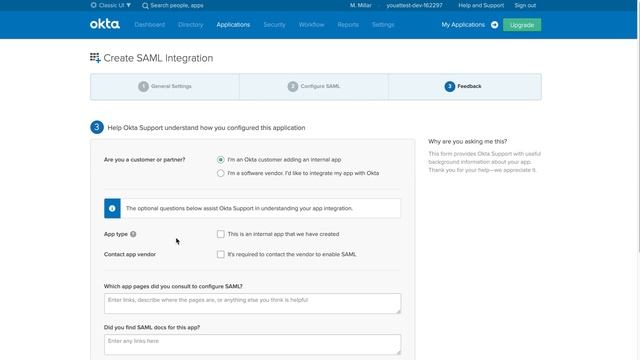This screenshot has height=360, width=640.
Task: Focus the 'Search people, apps' field
Action: [x=177, y=5]
